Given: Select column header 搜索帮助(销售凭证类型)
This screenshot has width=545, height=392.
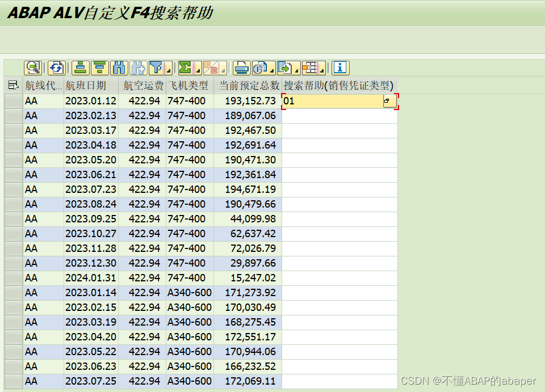Looking at the screenshot, I should (339, 85).
